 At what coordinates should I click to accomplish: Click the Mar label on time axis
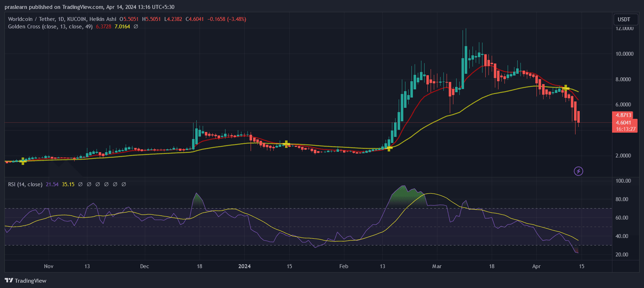click(437, 266)
